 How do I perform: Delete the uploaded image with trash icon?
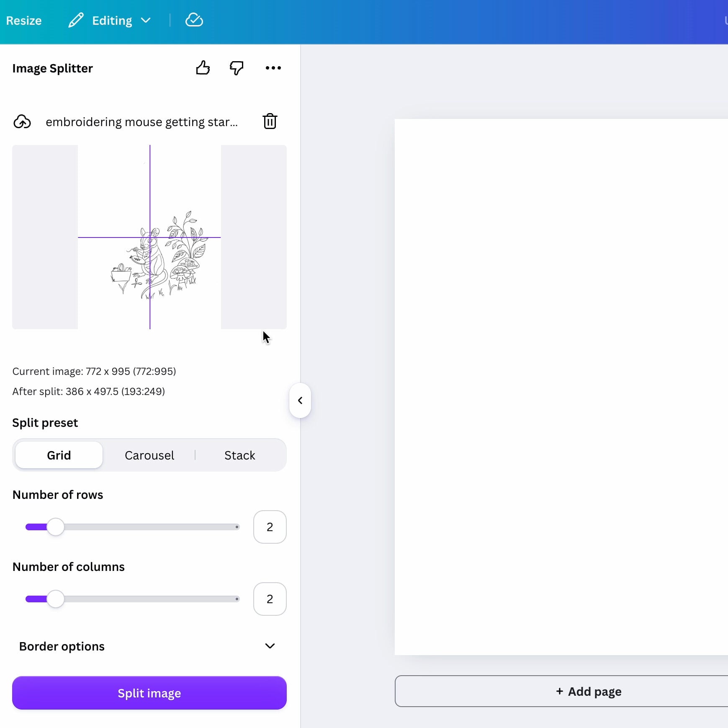click(270, 121)
